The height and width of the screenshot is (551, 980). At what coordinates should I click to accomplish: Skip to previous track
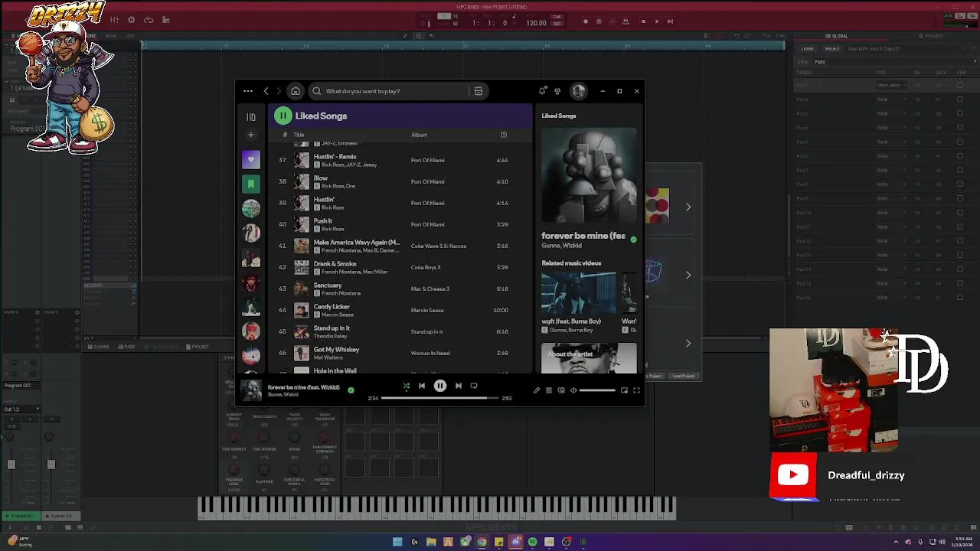click(x=422, y=386)
